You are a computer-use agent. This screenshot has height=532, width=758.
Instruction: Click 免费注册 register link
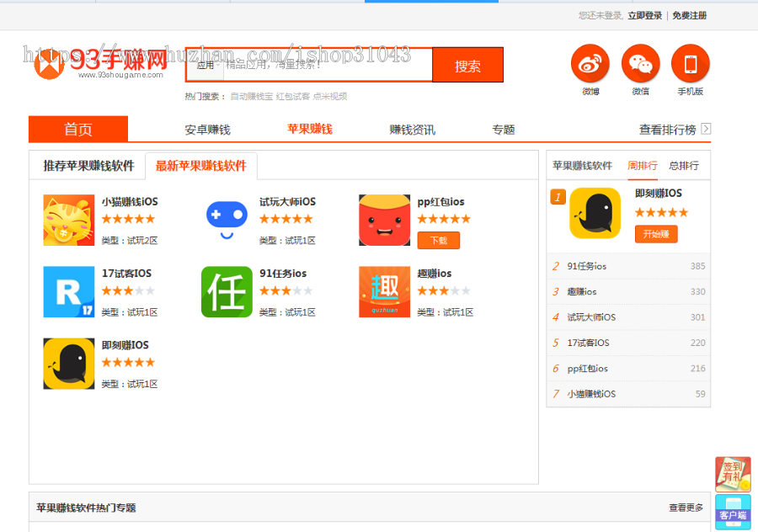tap(689, 15)
